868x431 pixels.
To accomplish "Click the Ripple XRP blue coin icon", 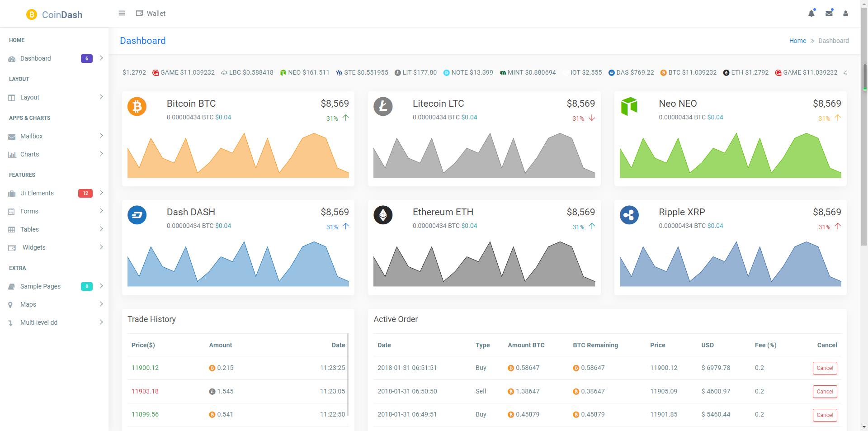I will point(629,215).
